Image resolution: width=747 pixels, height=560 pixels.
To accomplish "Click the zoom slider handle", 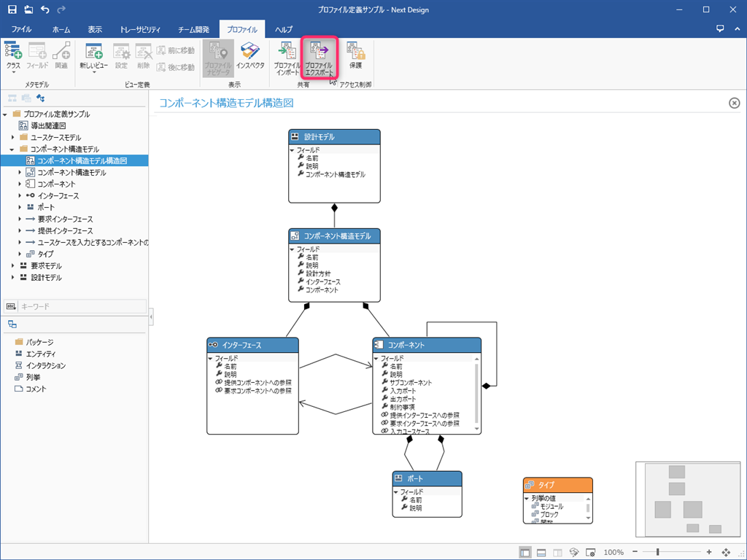I will pyautogui.click(x=657, y=552).
